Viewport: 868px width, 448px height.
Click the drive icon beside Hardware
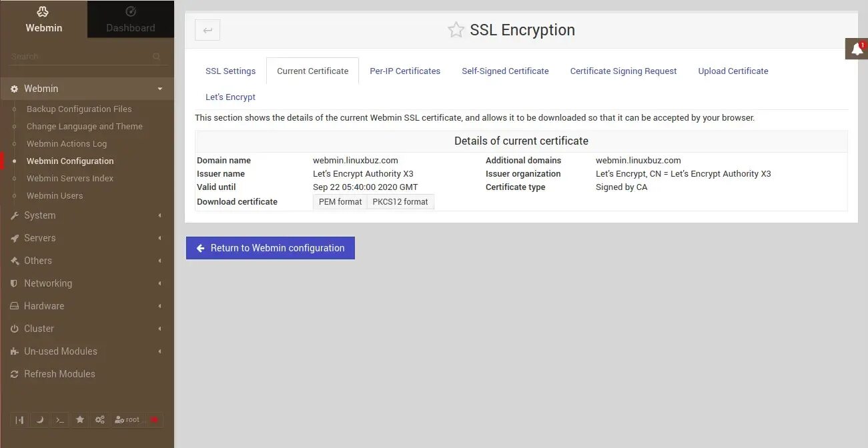click(15, 306)
